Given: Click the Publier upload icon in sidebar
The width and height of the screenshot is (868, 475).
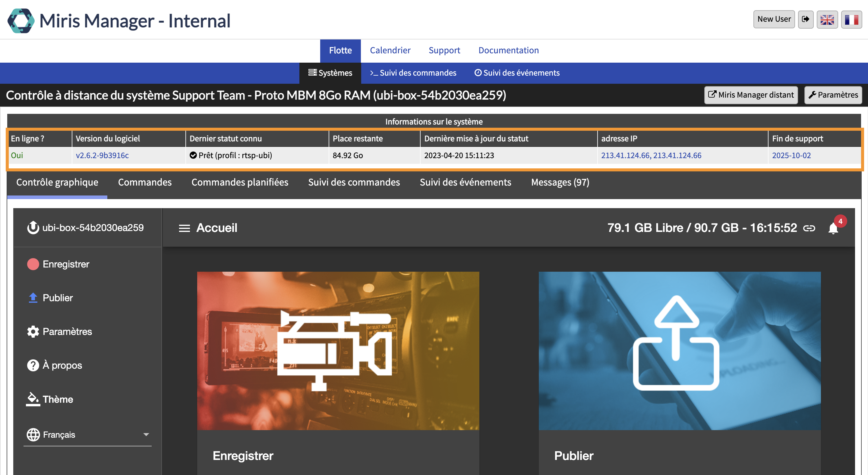Looking at the screenshot, I should [x=33, y=298].
